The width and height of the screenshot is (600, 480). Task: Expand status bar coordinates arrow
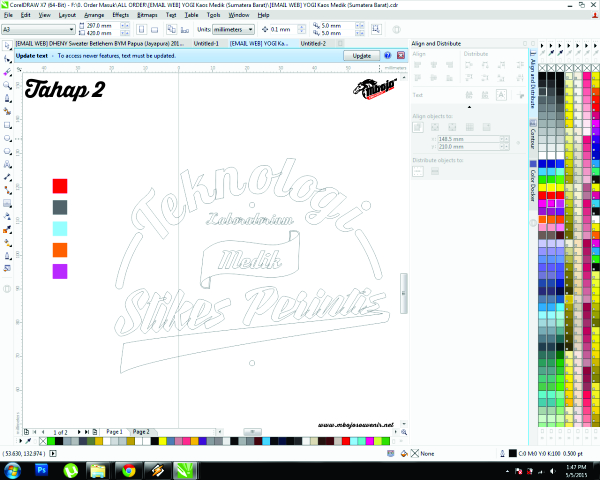(53, 454)
